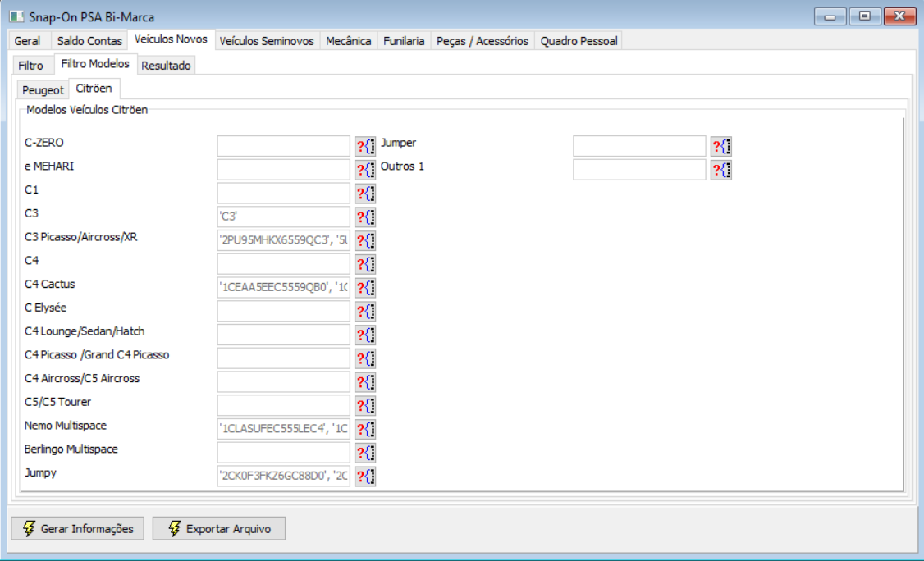Click the 'C4 Cactus' label text
The image size is (924, 561).
click(x=50, y=284)
